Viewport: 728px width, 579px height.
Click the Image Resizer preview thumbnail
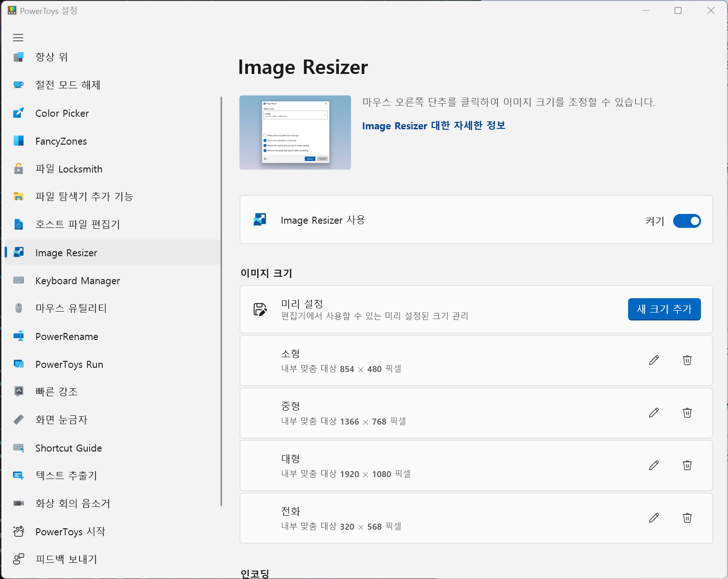[295, 133]
